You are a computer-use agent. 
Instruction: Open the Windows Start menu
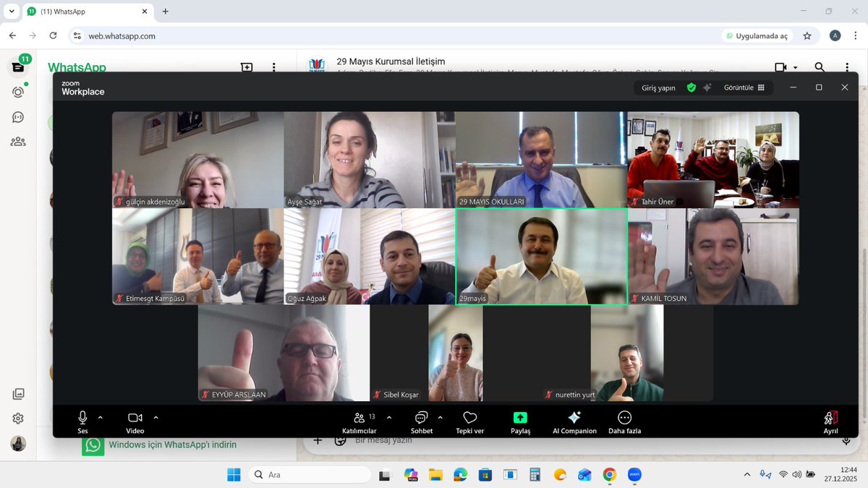coord(234,475)
